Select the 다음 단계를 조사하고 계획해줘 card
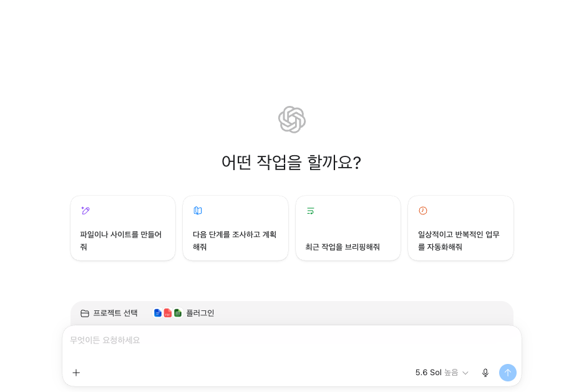Viewport: 579px width, 392px height. (x=236, y=228)
